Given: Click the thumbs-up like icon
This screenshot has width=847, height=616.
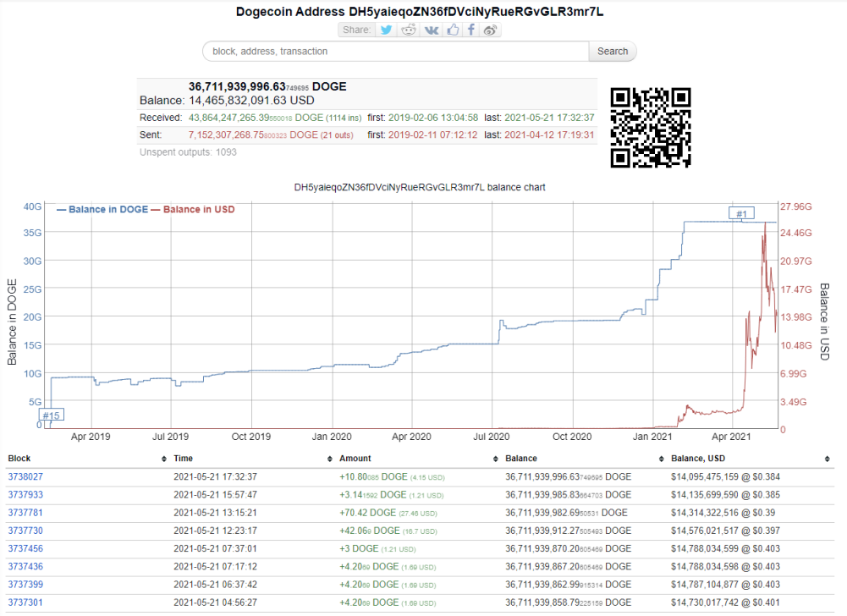Looking at the screenshot, I should coord(453,30).
